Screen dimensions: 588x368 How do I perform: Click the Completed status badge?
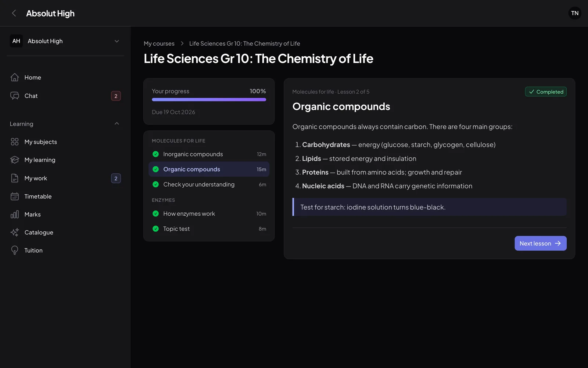click(546, 92)
